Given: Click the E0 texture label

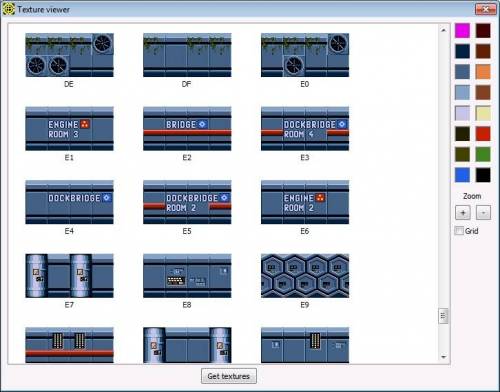Looking at the screenshot, I should tap(305, 84).
